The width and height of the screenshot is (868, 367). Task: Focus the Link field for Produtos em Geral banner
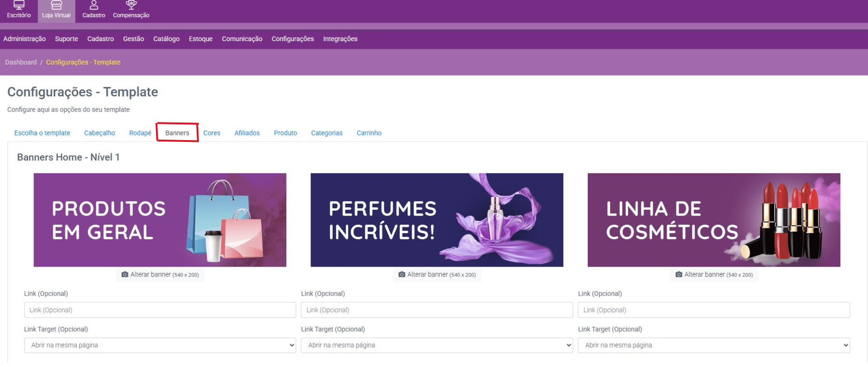pos(160,310)
